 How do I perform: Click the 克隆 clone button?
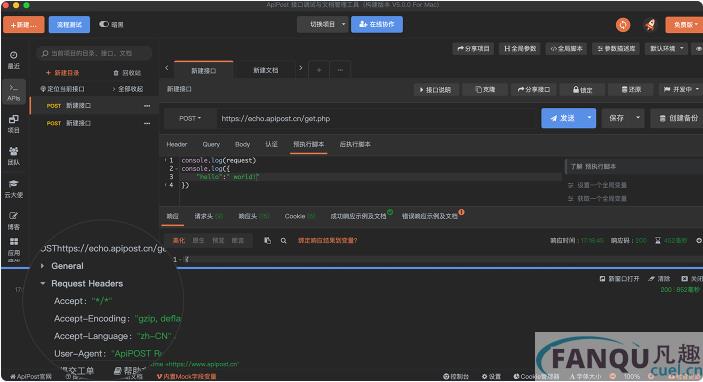[485, 90]
